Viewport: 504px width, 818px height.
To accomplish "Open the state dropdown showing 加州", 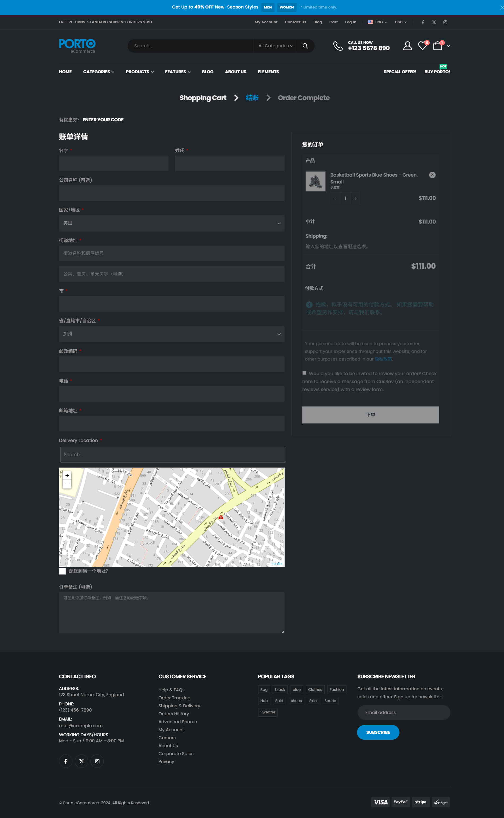I will point(172,334).
